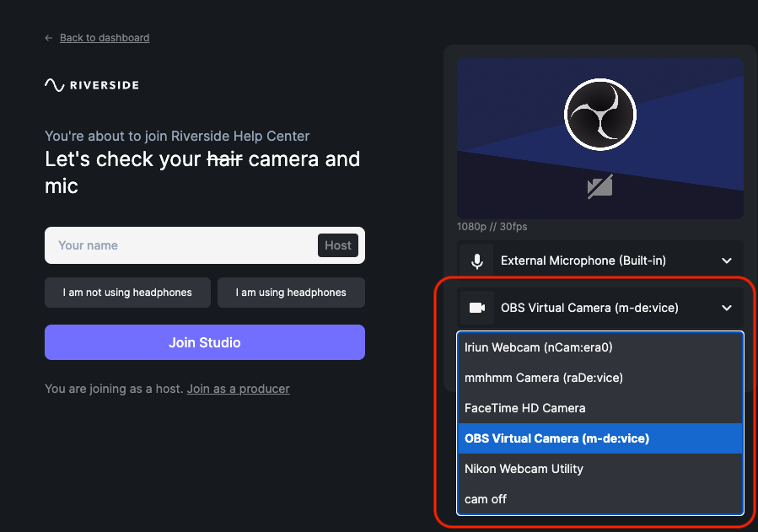Open the Back to dashboard link
This screenshot has height=532, width=758.
click(x=105, y=38)
